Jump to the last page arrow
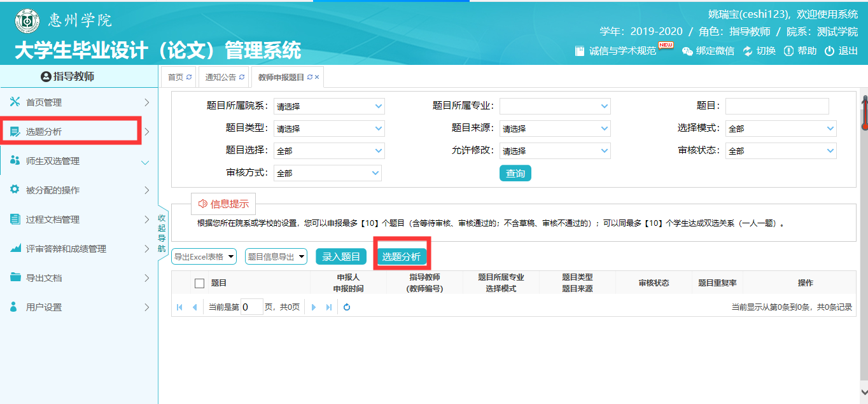This screenshot has width=868, height=404. (329, 307)
